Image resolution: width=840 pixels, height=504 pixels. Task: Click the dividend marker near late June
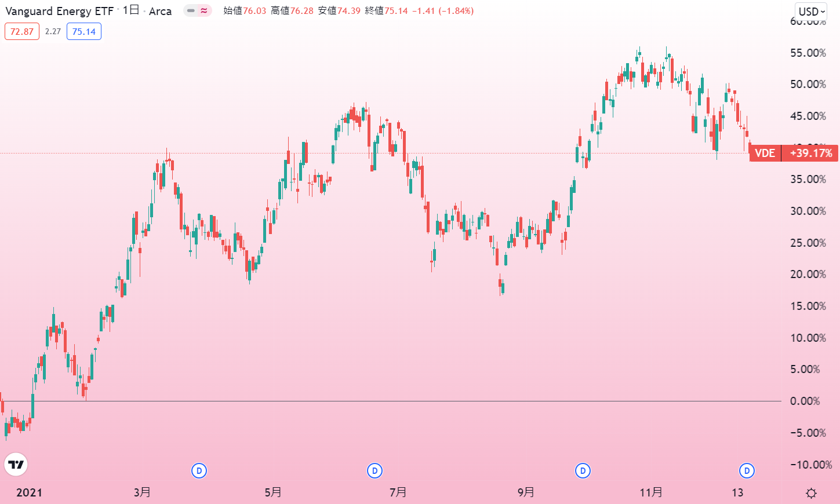click(x=374, y=470)
